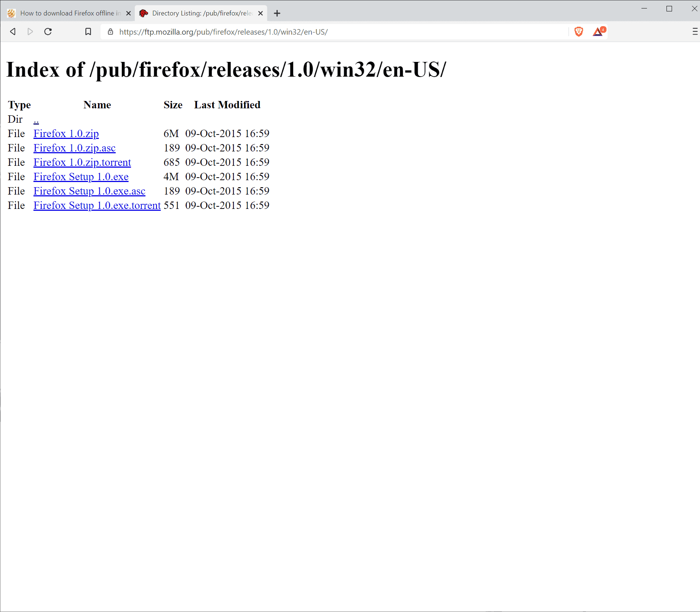Click the Firefox favicon on first tab
Screen dimensions: 700x612
[11, 13]
